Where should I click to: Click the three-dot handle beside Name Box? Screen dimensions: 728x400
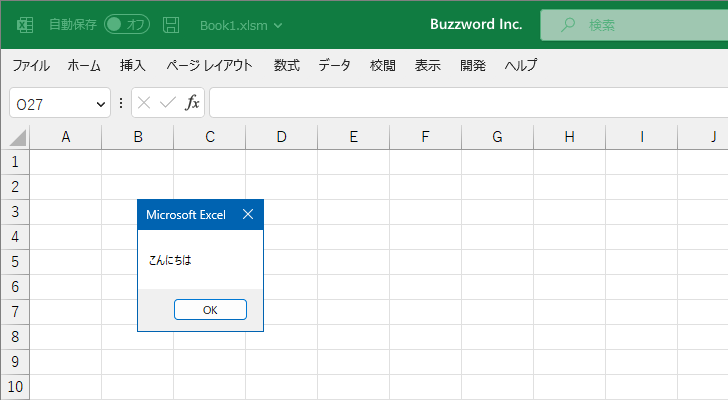click(x=121, y=103)
